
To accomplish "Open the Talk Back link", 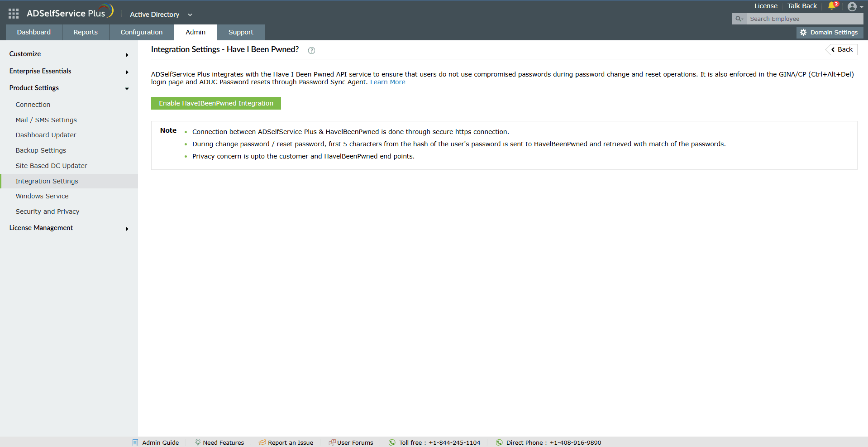I will (802, 6).
